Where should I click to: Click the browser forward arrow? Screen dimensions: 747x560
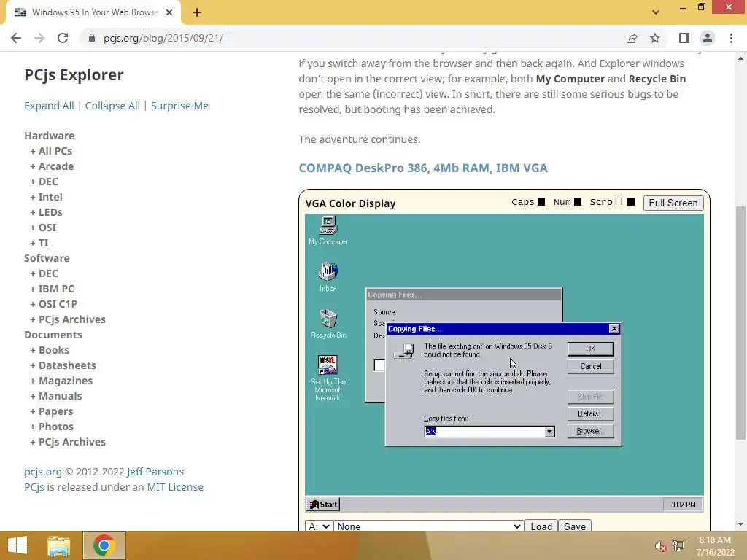(x=39, y=38)
